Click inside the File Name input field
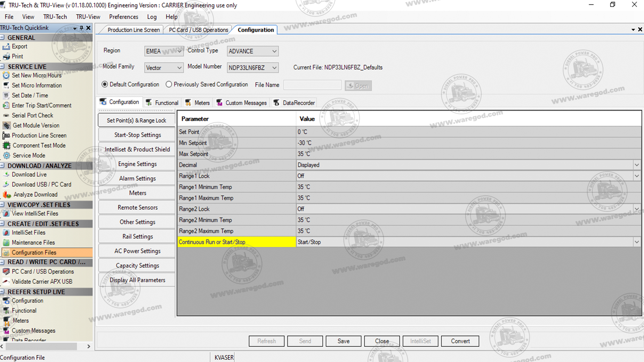644x362 pixels. pos(312,85)
